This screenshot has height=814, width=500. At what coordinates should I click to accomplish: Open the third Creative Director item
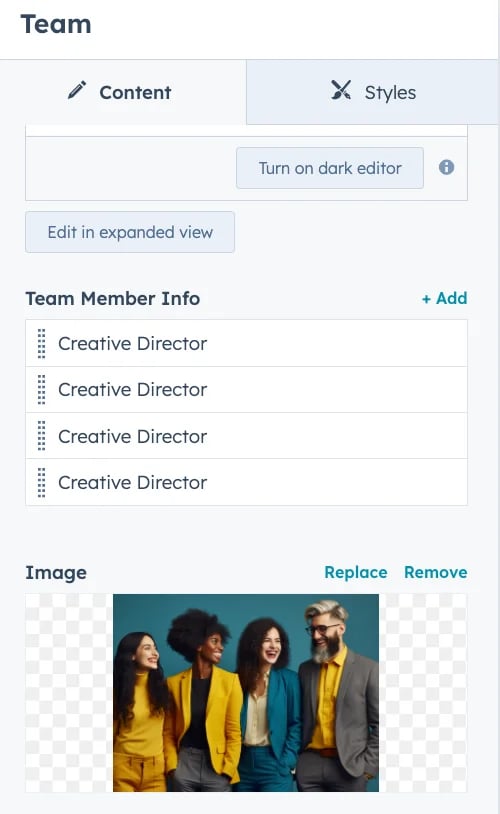click(247, 436)
